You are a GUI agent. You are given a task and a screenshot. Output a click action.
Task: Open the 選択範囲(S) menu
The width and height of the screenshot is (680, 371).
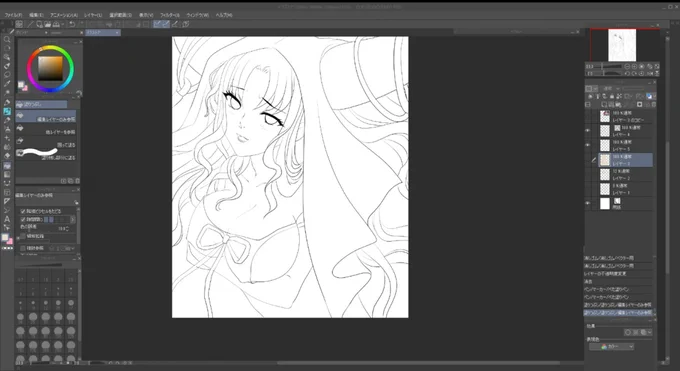121,15
